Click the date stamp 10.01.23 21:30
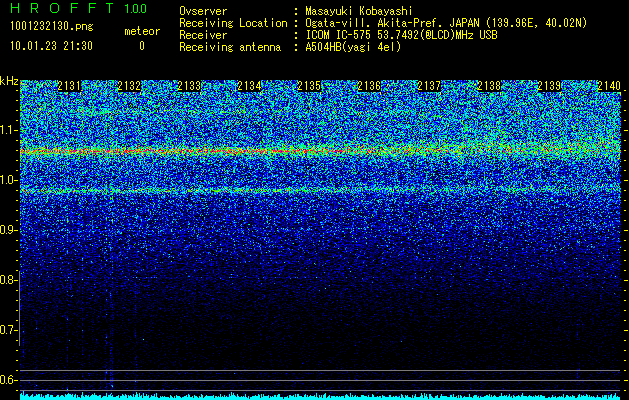The width and height of the screenshot is (629, 400). [52, 46]
